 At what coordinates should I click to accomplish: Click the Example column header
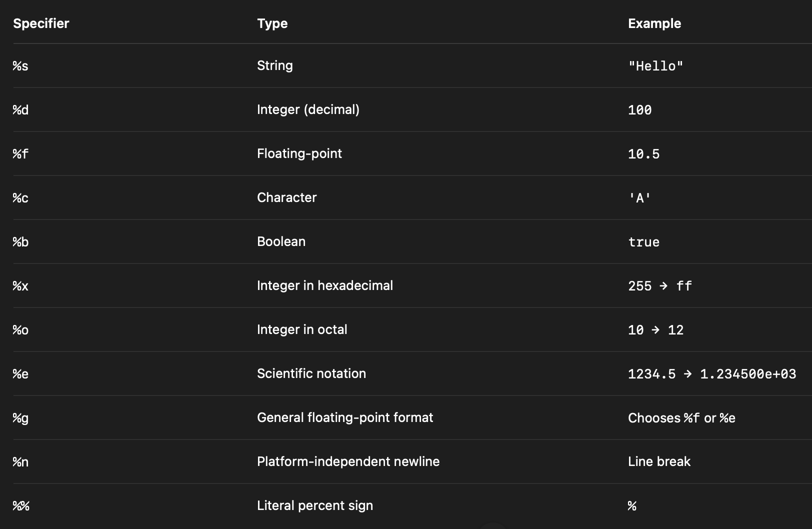coord(654,23)
